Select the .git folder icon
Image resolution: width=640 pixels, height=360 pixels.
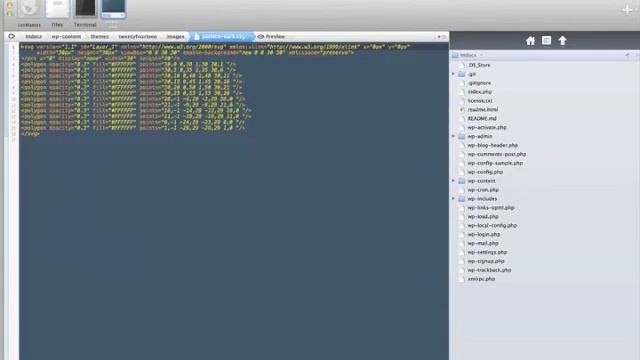(x=462, y=74)
